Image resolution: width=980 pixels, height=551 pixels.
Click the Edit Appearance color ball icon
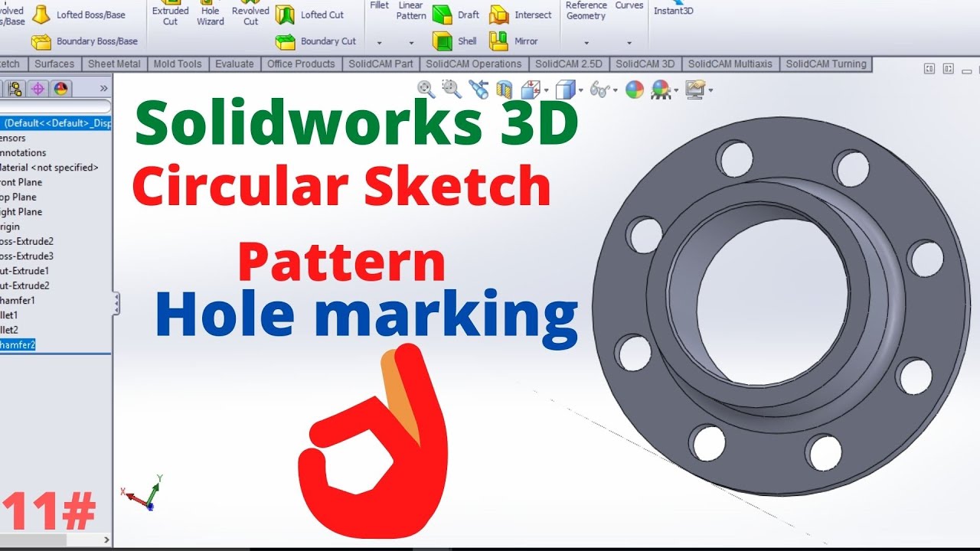[635, 90]
